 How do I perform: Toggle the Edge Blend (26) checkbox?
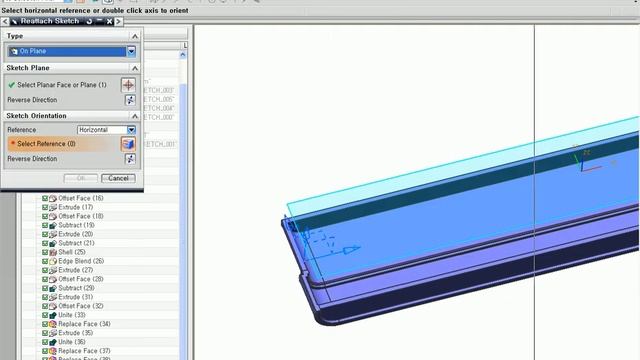point(45,261)
